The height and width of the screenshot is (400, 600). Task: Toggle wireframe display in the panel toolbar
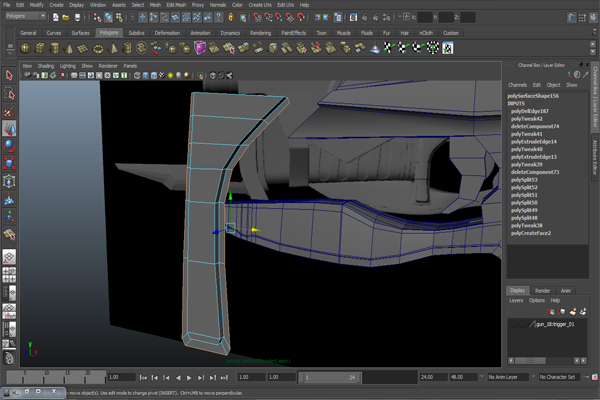137,75
